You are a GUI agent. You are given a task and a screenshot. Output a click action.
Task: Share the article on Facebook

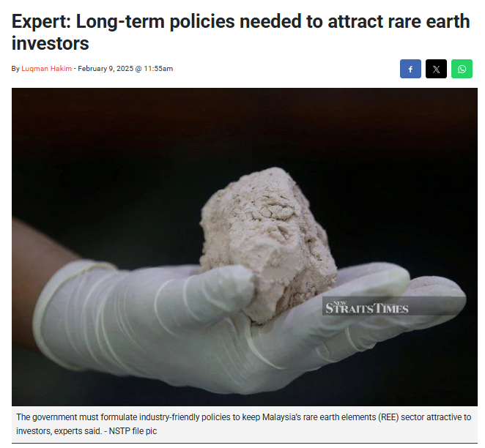410,69
